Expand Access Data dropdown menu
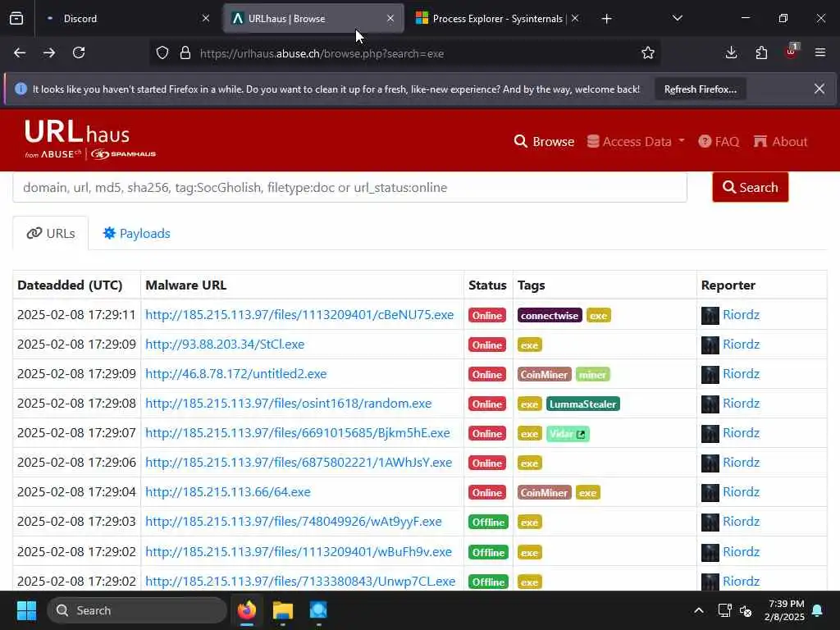The width and height of the screenshot is (840, 630). [636, 141]
